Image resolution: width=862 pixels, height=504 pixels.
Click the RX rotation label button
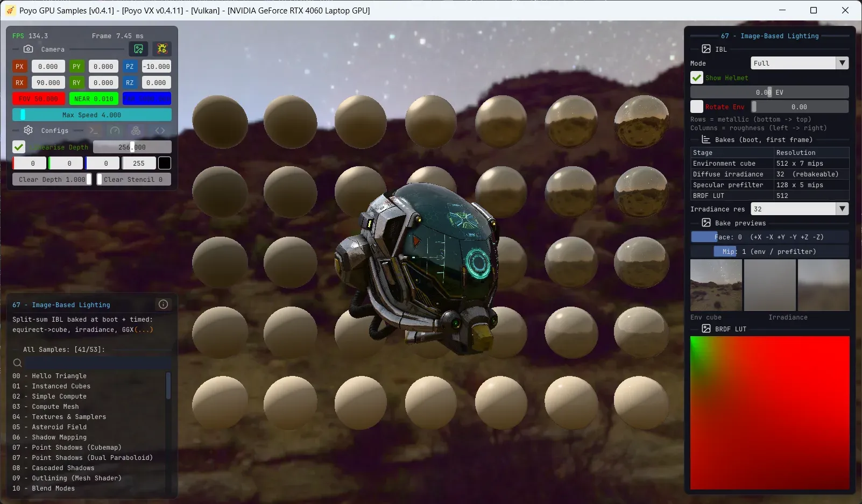(19, 82)
